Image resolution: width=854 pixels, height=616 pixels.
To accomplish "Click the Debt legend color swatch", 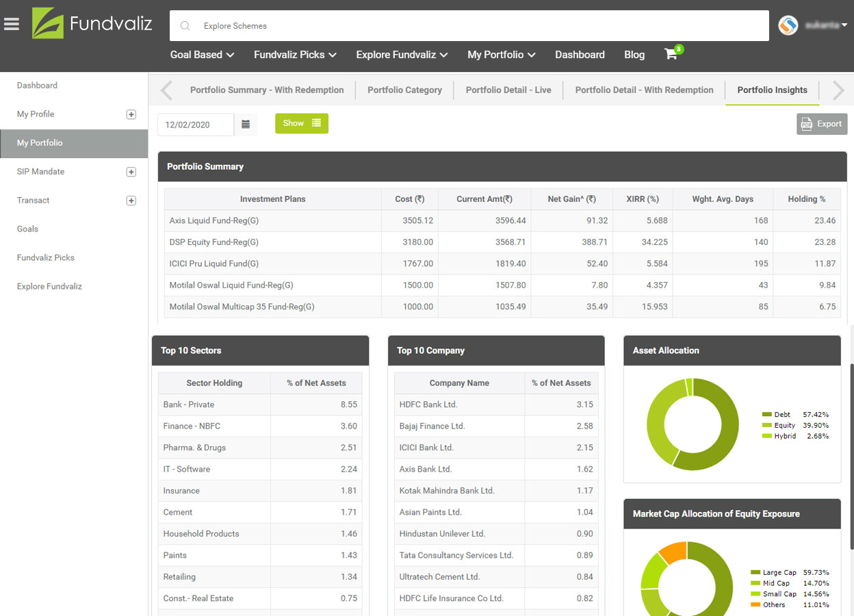I will [766, 415].
